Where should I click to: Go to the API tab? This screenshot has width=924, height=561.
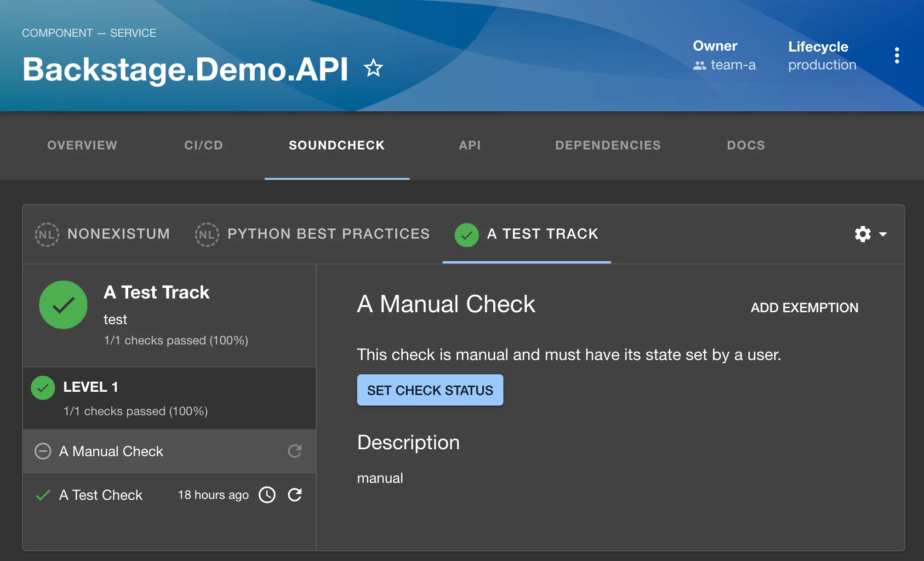pos(470,145)
